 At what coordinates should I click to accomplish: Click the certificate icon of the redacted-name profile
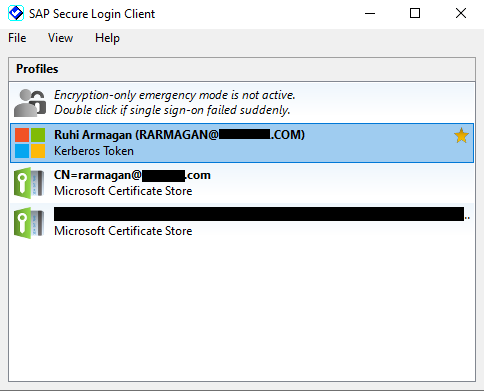point(29,223)
